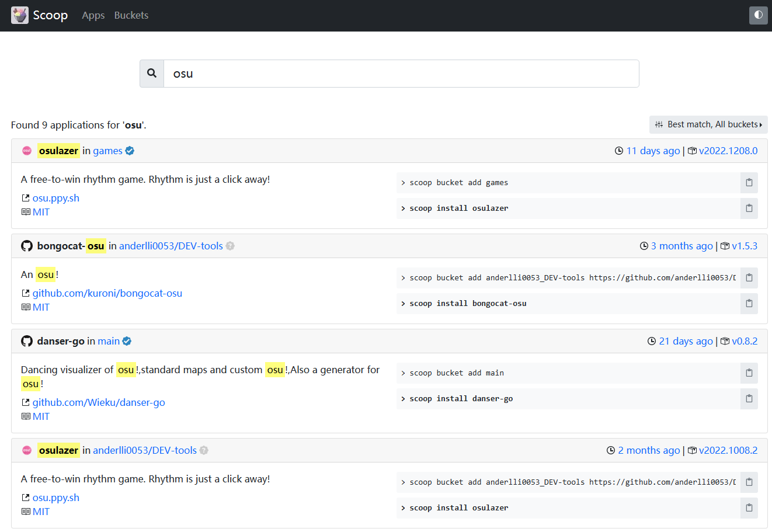Click pink osu icon of games osulazer
Screen dimensions: 772x532
click(27, 151)
